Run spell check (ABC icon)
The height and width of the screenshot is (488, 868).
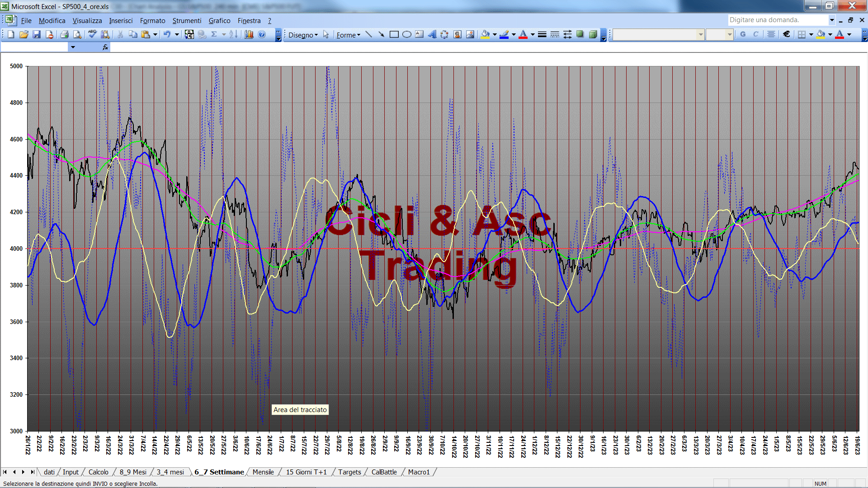point(92,34)
